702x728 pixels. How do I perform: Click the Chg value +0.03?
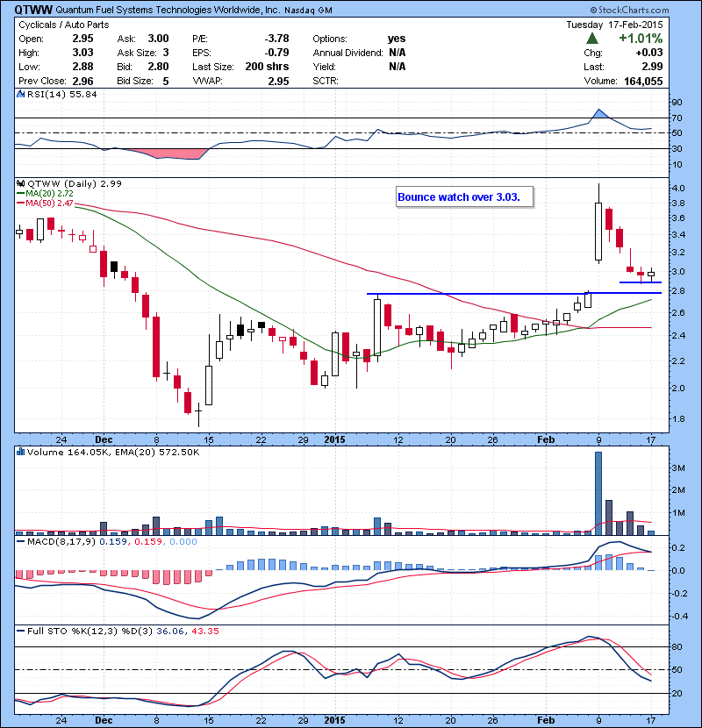click(x=649, y=53)
